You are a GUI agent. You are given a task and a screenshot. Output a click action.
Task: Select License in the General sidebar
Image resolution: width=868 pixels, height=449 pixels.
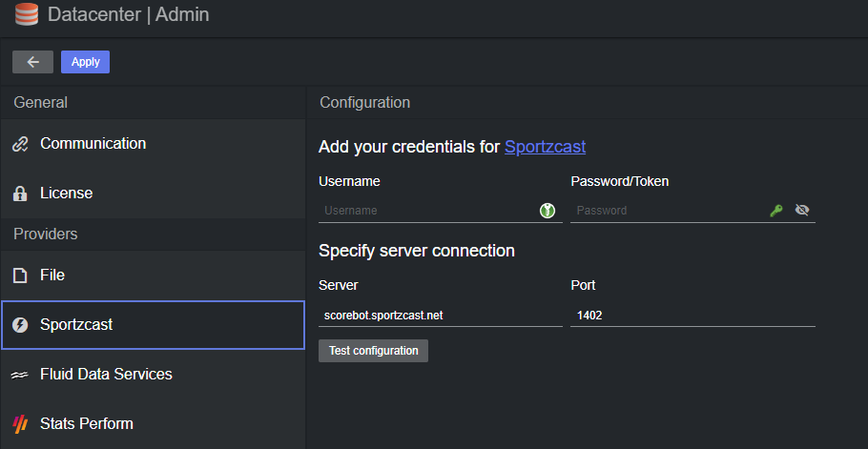(67, 194)
